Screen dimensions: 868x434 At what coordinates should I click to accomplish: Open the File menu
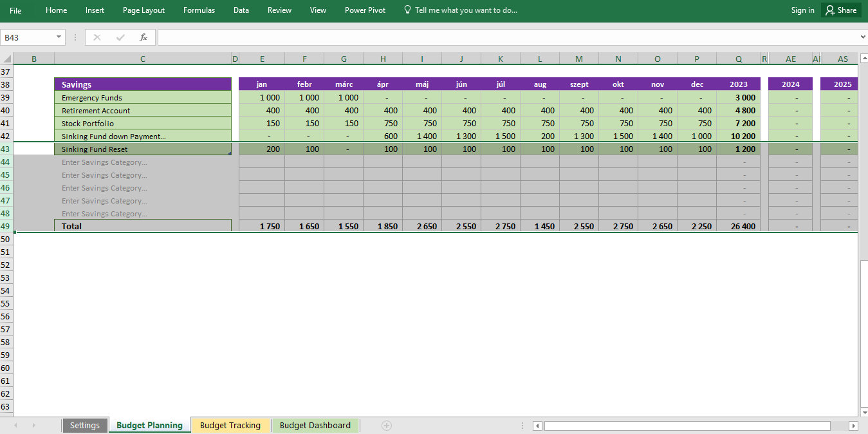point(15,10)
